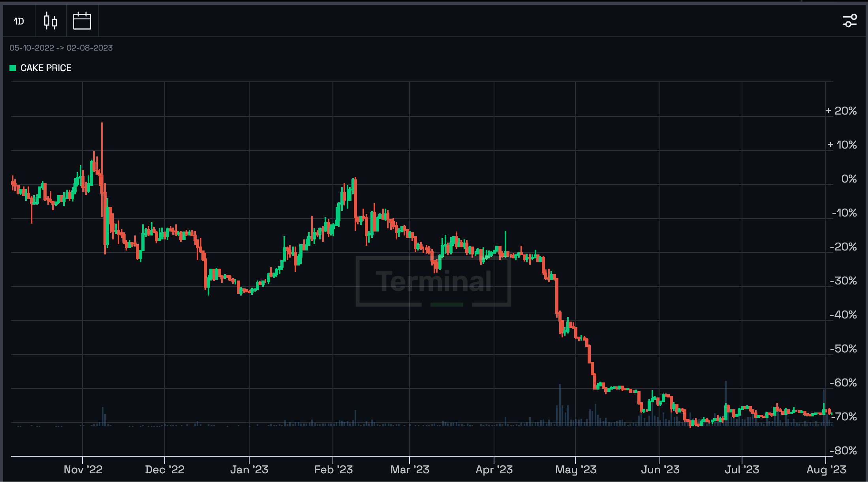
Task: Click the Jul '23 axis label
Action: (x=742, y=469)
